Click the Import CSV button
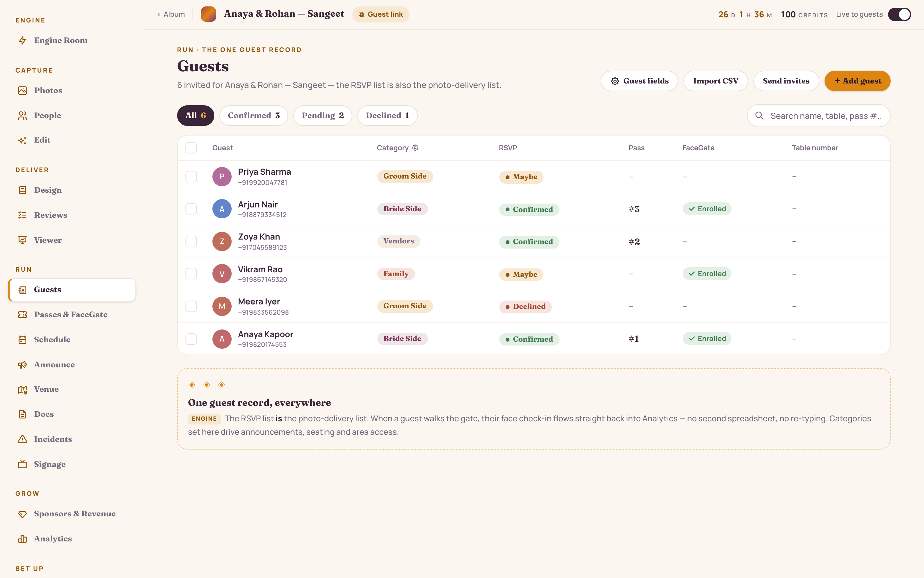Image resolution: width=924 pixels, height=578 pixels. [715, 81]
